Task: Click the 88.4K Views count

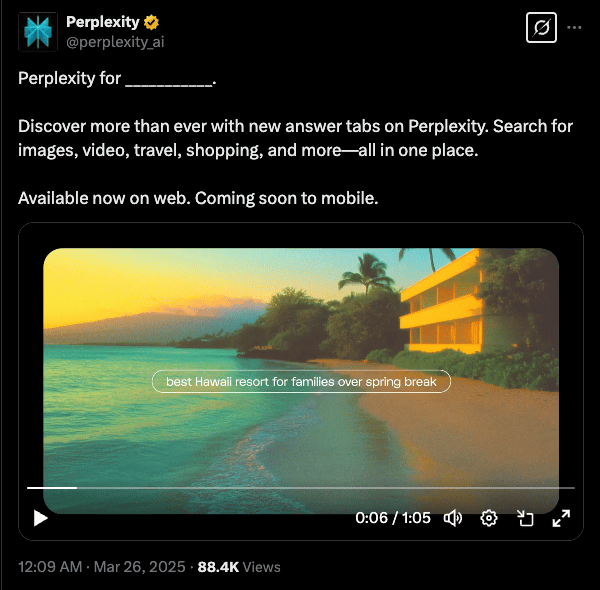Action: 239,567
